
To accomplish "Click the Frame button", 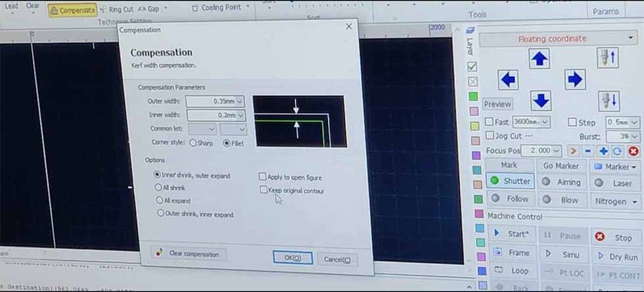I will pyautogui.click(x=513, y=253).
